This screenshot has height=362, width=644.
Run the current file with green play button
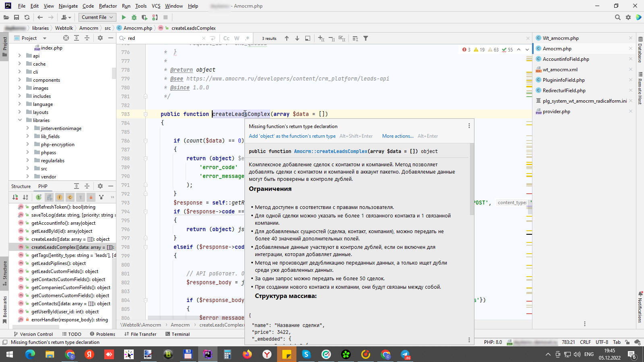[x=124, y=17]
